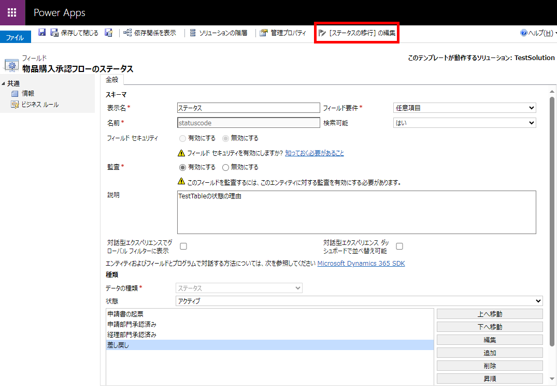Click the 削除 button
Screen dimensions: 557x392
pyautogui.click(x=490, y=366)
